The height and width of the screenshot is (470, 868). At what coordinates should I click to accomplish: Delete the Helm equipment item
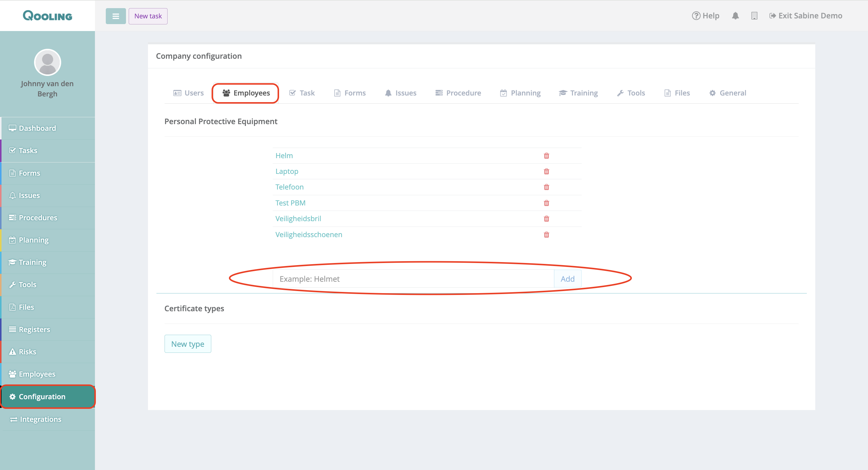point(546,156)
